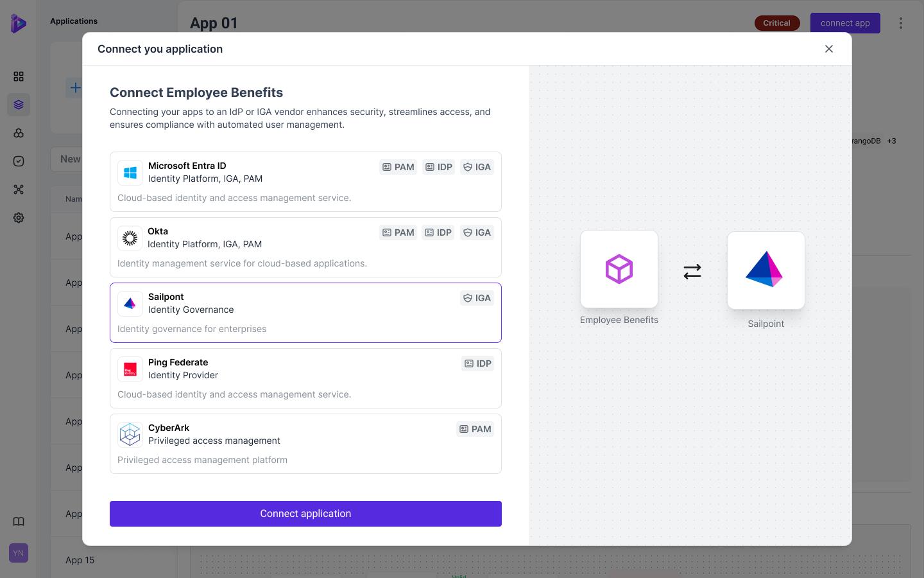
Task: Click IGA tag on the Sailpoint card
Action: click(477, 298)
